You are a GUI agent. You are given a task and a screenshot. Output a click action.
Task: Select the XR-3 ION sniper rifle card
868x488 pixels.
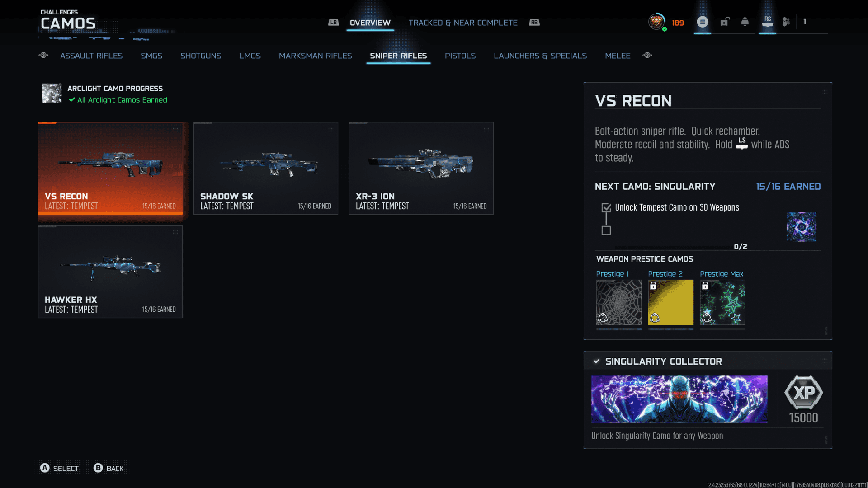pos(421,168)
